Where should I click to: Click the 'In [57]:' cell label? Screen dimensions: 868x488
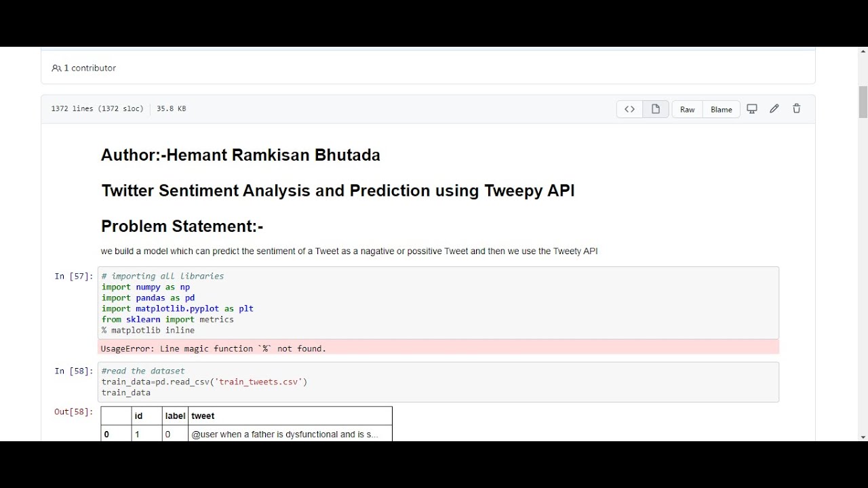coord(73,276)
